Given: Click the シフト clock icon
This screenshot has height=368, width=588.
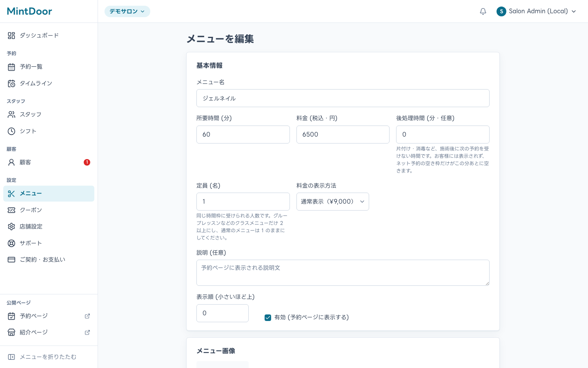Looking at the screenshot, I should tap(11, 131).
